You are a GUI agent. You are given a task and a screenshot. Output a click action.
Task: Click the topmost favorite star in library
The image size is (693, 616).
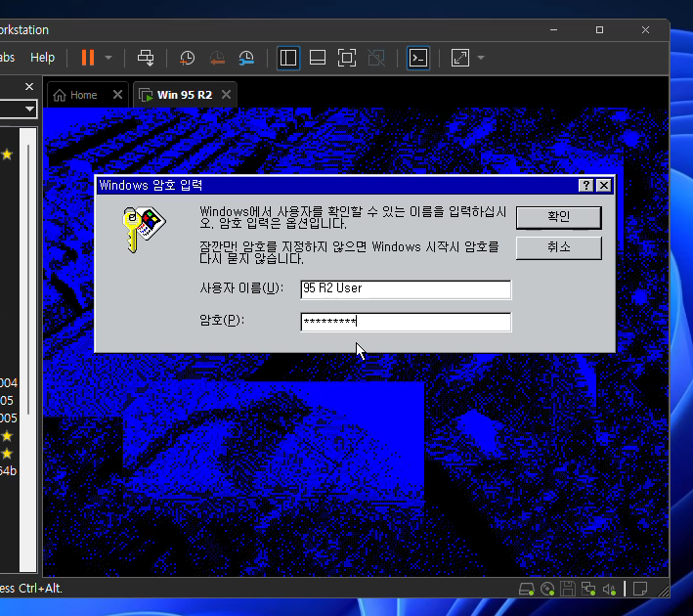point(7,154)
